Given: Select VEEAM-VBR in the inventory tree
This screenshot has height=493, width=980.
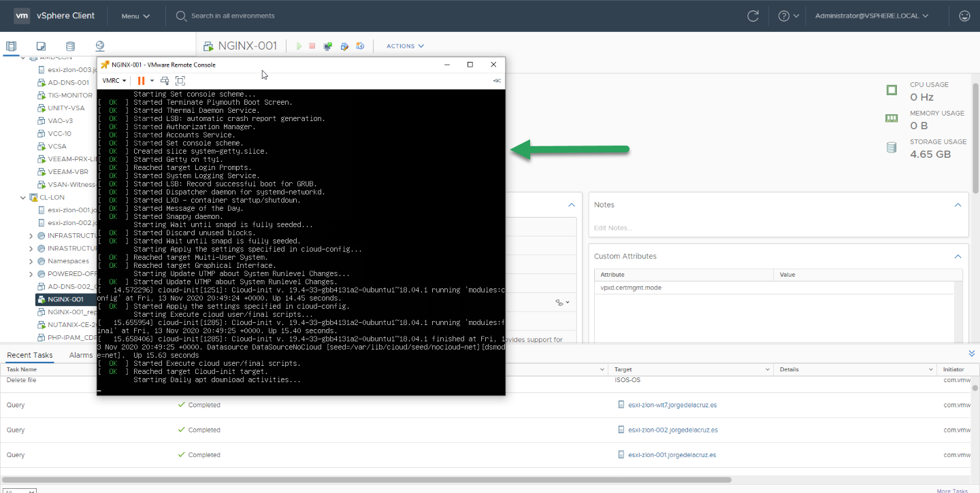Looking at the screenshot, I should [68, 172].
